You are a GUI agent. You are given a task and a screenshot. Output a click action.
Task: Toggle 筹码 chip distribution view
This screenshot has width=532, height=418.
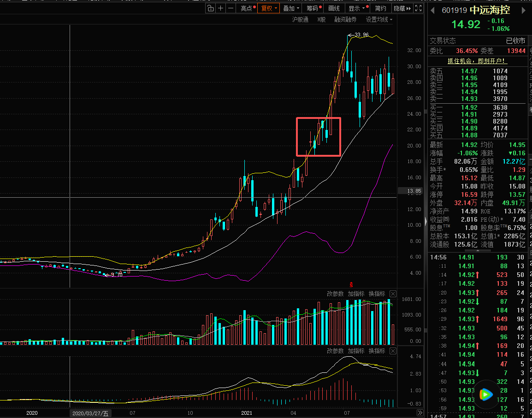click(x=313, y=8)
